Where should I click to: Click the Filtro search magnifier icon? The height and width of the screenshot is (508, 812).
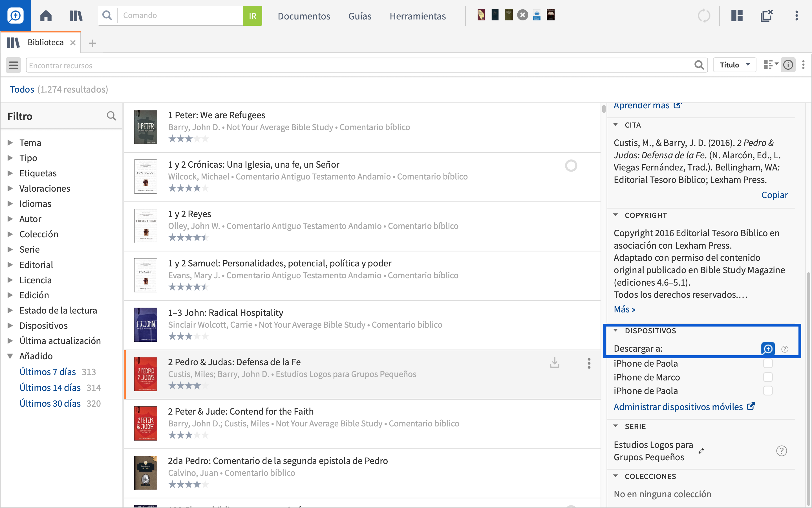coord(111,116)
